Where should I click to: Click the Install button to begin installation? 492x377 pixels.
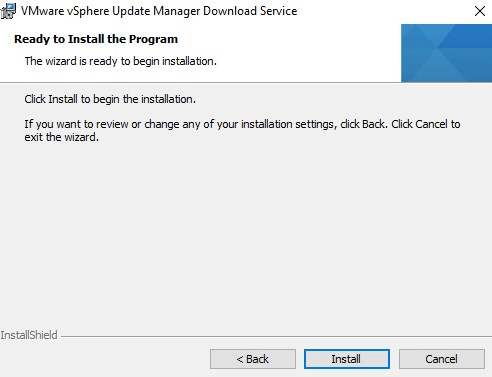pos(347,359)
